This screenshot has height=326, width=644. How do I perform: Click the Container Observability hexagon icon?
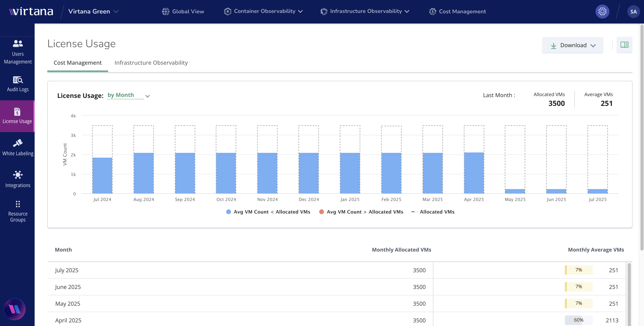click(227, 12)
